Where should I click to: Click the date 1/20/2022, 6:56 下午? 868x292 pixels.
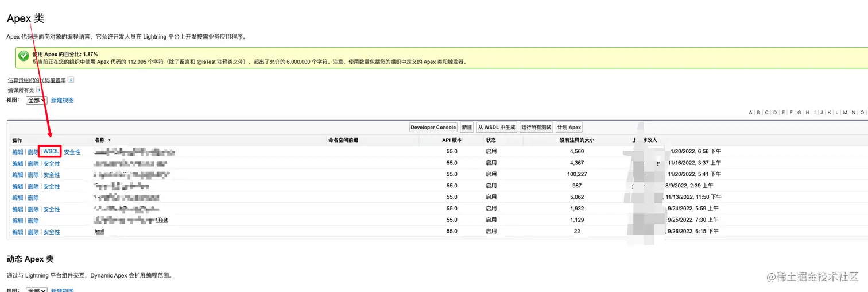pos(695,151)
